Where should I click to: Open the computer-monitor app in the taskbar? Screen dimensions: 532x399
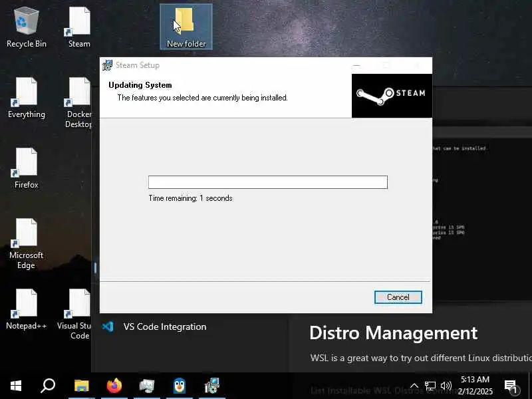147,386
